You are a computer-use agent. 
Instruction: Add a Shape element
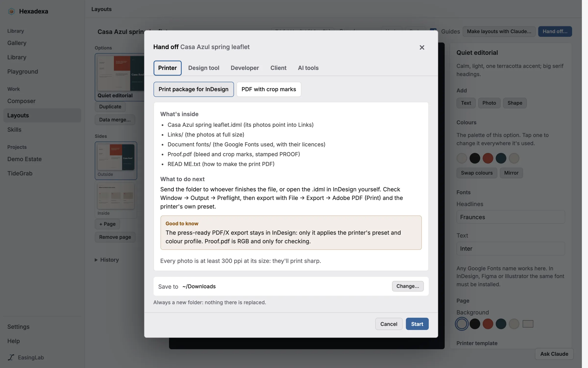coord(515,103)
